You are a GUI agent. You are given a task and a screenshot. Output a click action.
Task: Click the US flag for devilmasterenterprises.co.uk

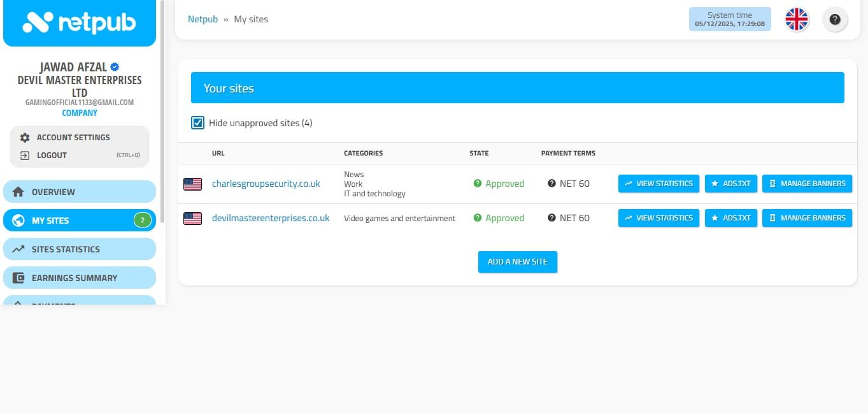coord(192,218)
